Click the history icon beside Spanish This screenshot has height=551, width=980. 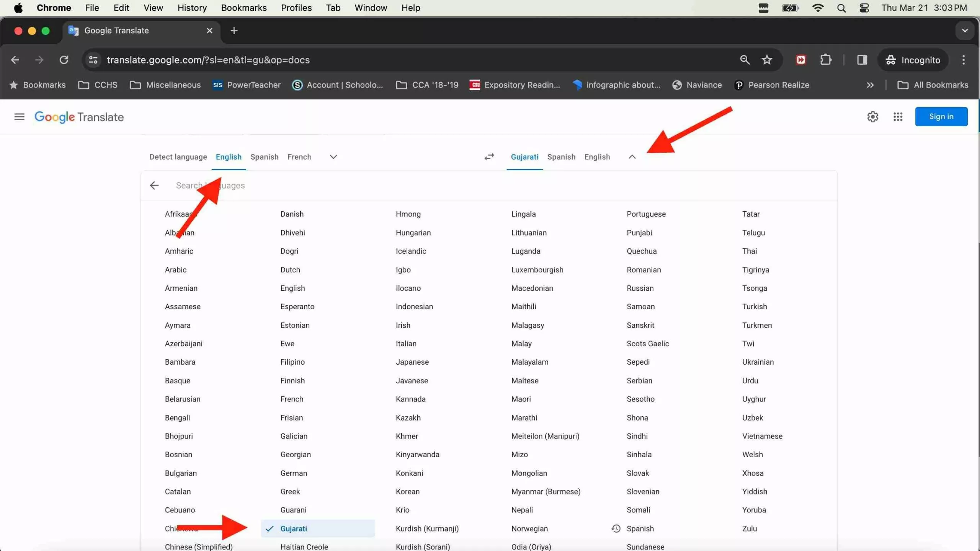pos(615,528)
